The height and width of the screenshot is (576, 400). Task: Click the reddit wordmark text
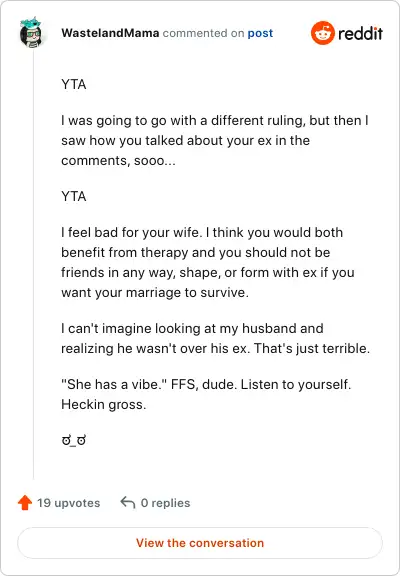tap(360, 33)
